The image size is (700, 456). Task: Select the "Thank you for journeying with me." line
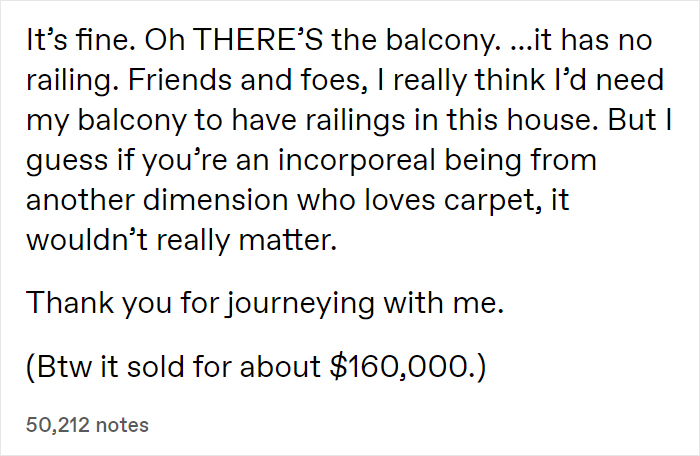tap(265, 303)
